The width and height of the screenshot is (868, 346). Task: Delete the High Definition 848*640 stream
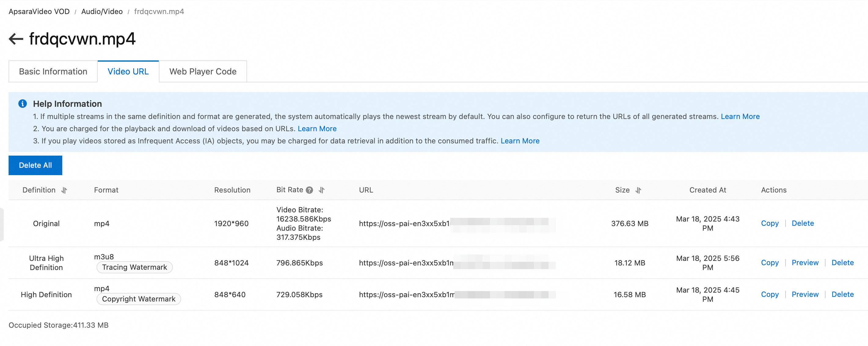point(842,294)
